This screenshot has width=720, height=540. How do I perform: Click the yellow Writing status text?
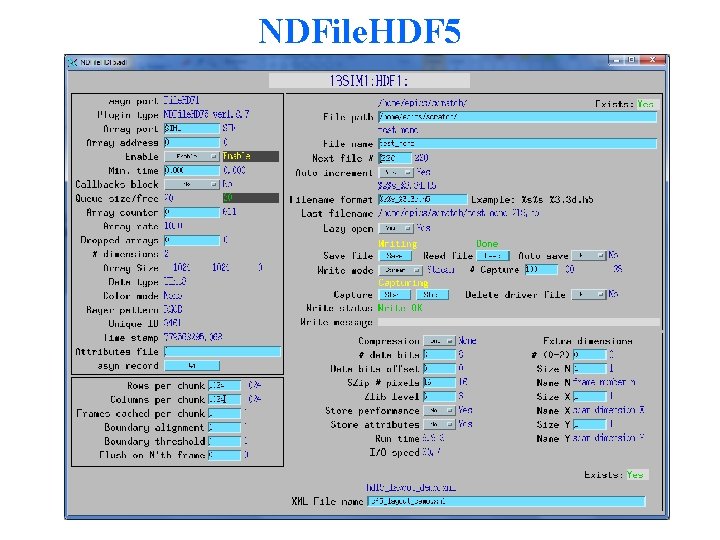click(x=397, y=243)
